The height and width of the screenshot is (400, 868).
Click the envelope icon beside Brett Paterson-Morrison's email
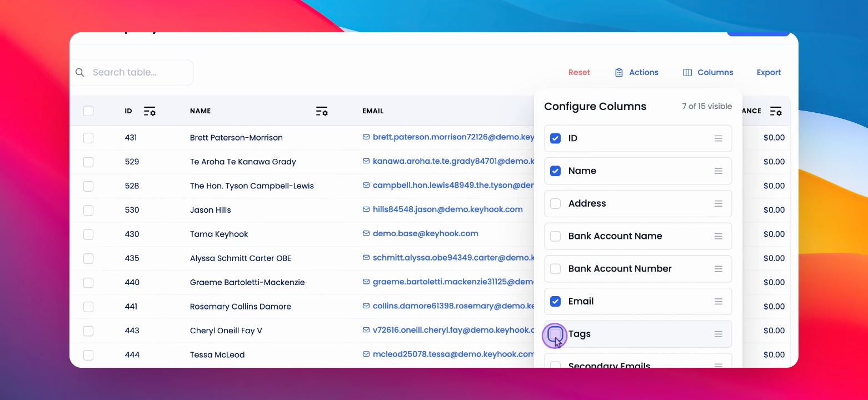(366, 137)
